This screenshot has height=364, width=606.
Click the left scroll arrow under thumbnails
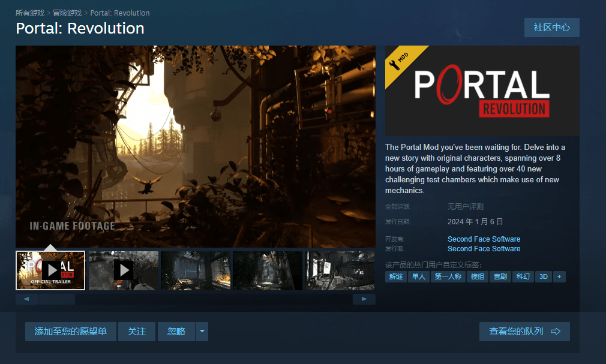(27, 299)
